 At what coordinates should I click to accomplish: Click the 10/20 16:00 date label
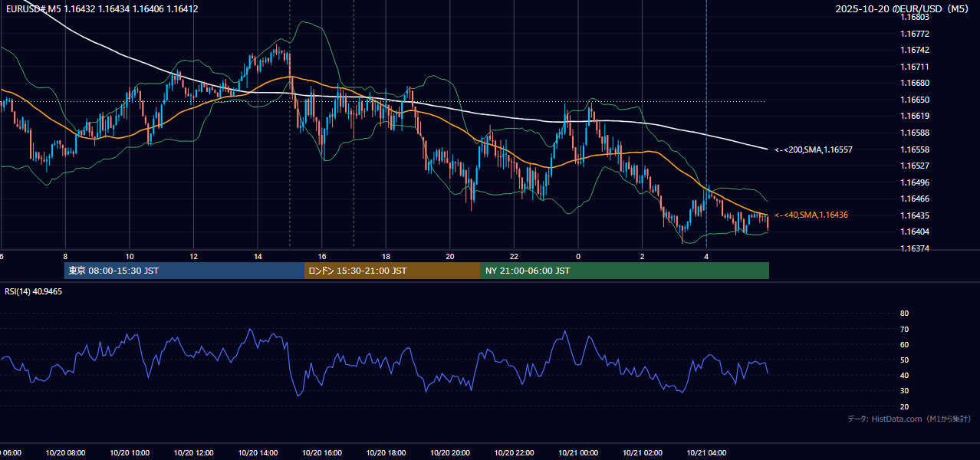pos(322,453)
